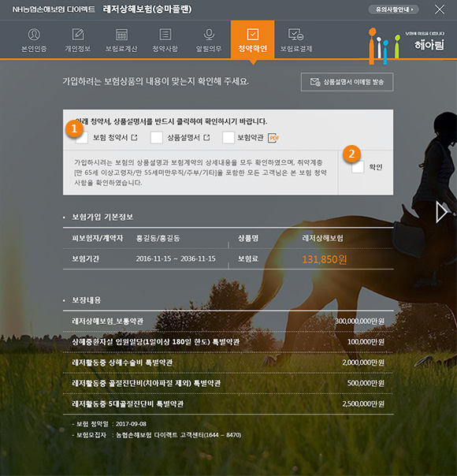Click the insured name 홍길동/홍길동

158,238
